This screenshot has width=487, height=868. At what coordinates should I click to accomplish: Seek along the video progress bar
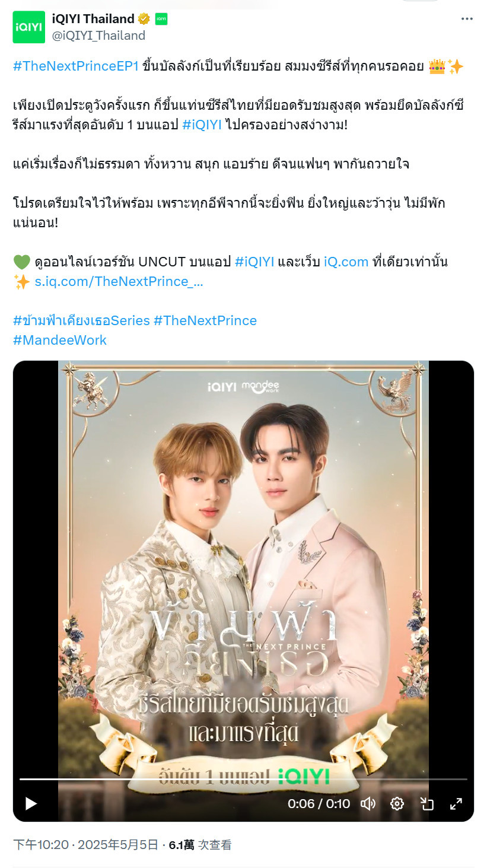click(x=243, y=779)
